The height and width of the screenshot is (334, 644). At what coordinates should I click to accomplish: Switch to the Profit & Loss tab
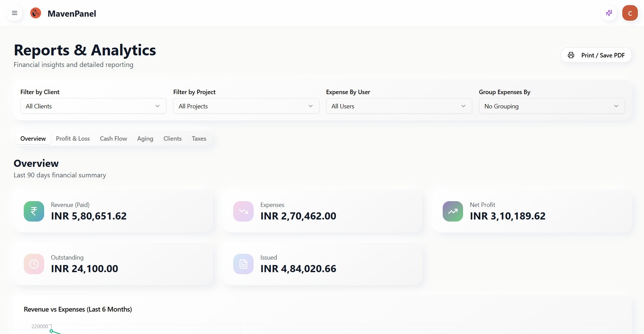pos(73,139)
